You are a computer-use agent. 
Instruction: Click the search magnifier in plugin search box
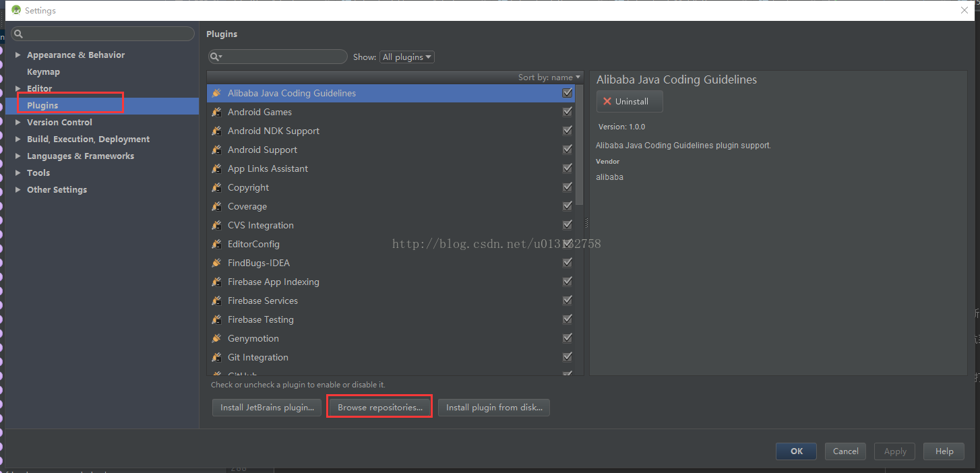click(215, 57)
